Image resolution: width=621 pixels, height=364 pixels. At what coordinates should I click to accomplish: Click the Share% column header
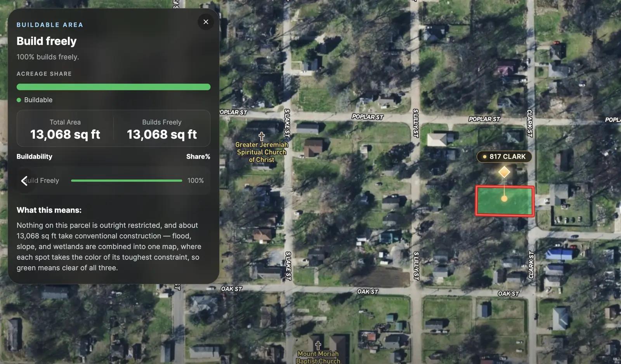[x=198, y=156]
